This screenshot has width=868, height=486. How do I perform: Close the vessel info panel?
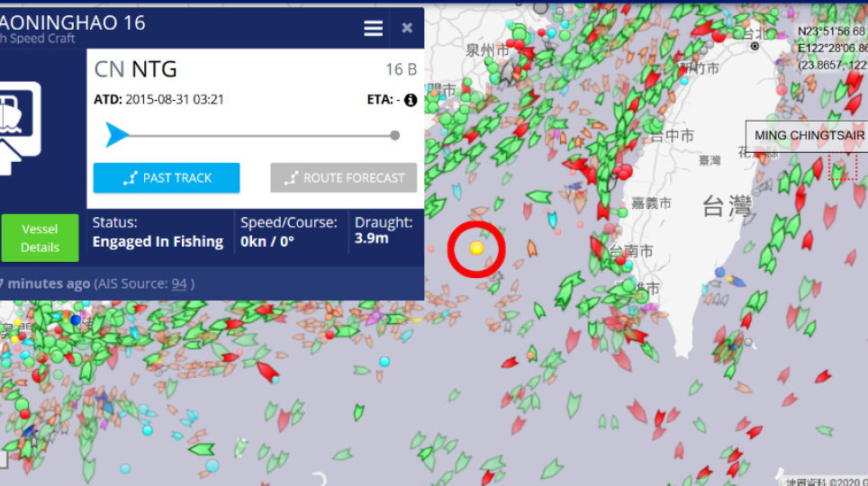[407, 28]
